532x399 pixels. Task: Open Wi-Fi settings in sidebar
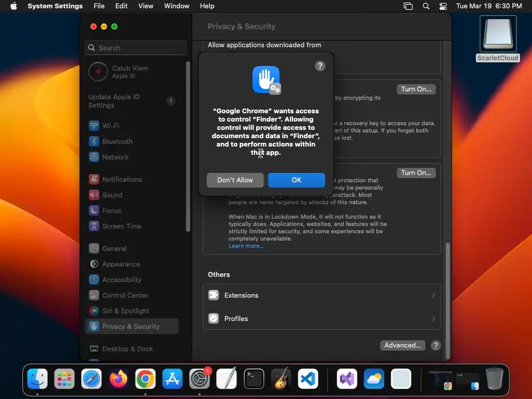[x=132, y=126]
